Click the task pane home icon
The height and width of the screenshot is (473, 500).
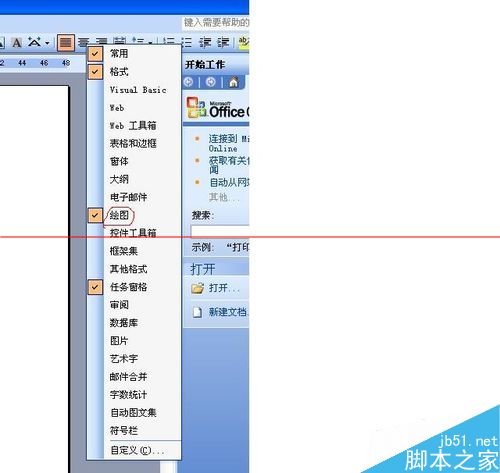233,82
